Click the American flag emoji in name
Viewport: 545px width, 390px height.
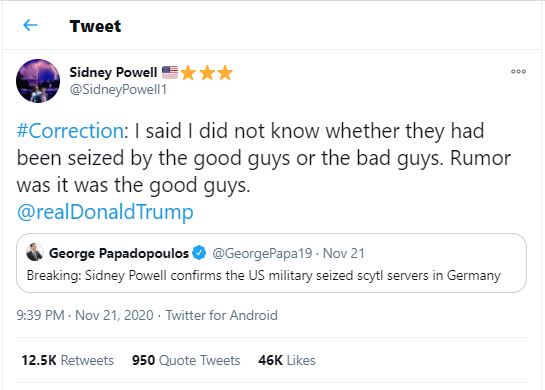(x=170, y=72)
